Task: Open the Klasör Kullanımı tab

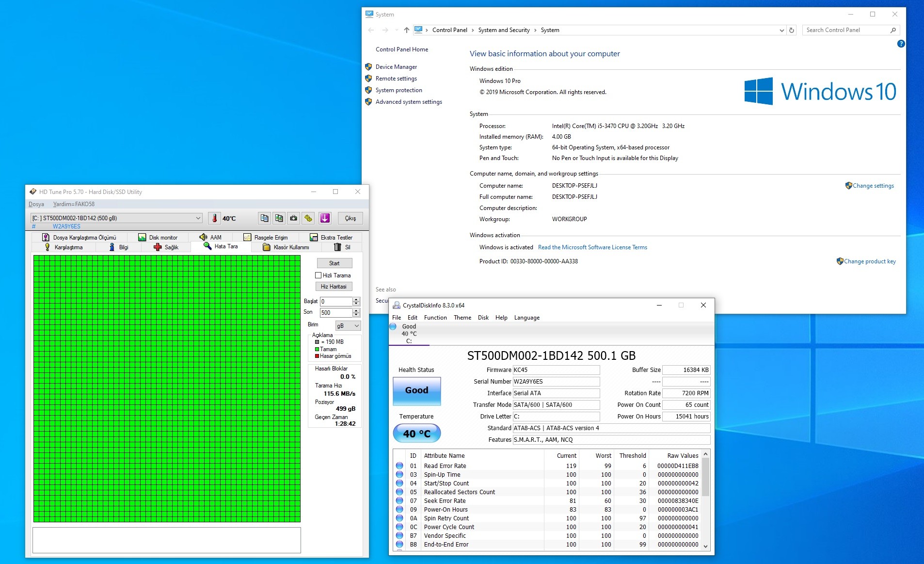Action: pos(286,247)
